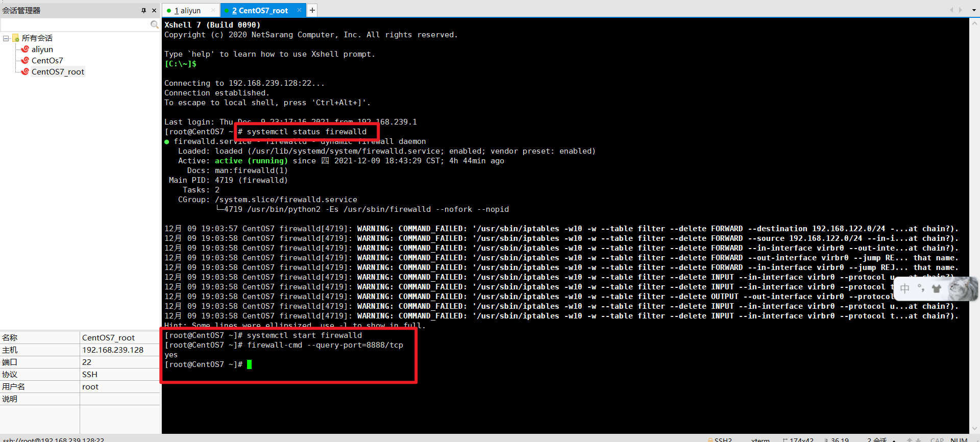Open the IME skin shirt icon
The width and height of the screenshot is (980, 442).
coord(937,289)
